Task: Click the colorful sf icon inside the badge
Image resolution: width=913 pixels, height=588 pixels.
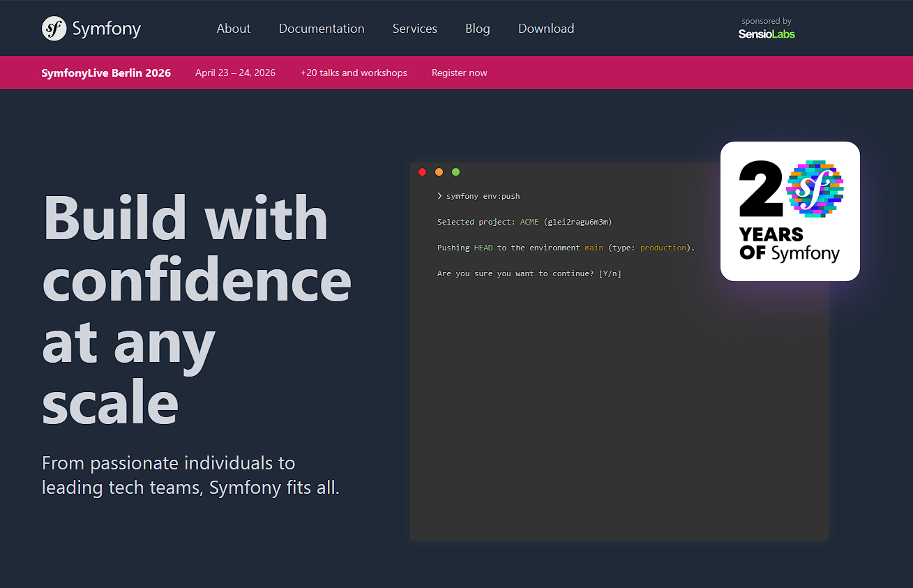Action: 815,188
